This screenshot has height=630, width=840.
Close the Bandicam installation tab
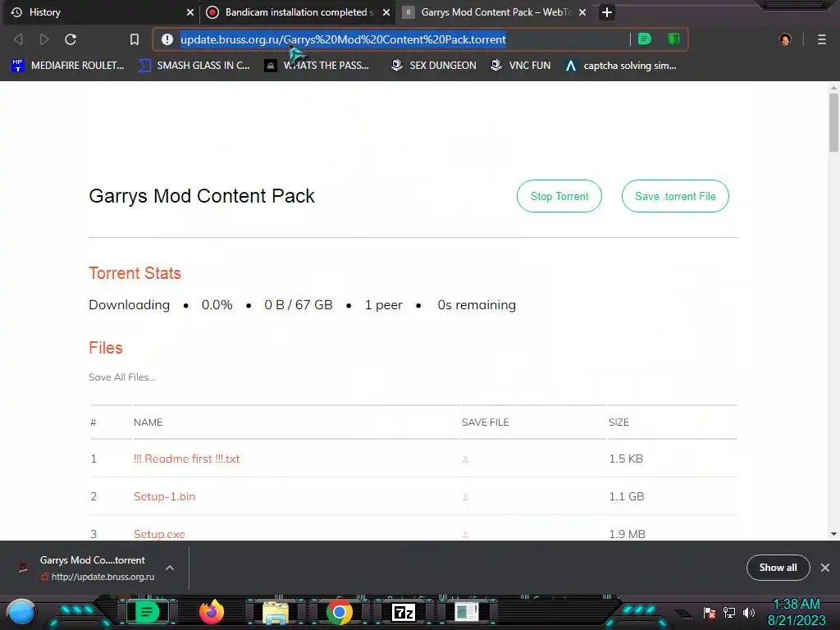[386, 12]
